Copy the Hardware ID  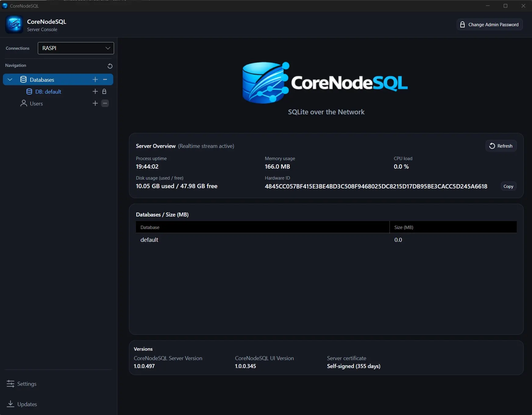point(508,186)
